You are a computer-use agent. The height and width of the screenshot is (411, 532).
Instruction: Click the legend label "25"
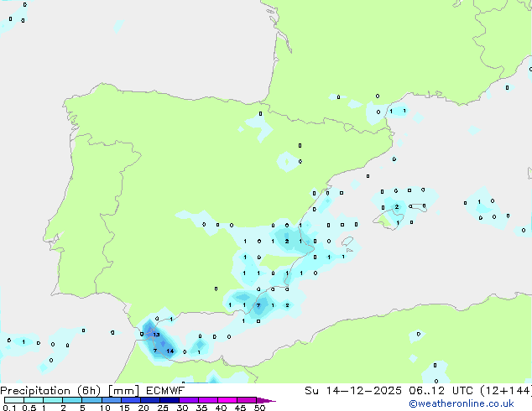tap(163, 408)
